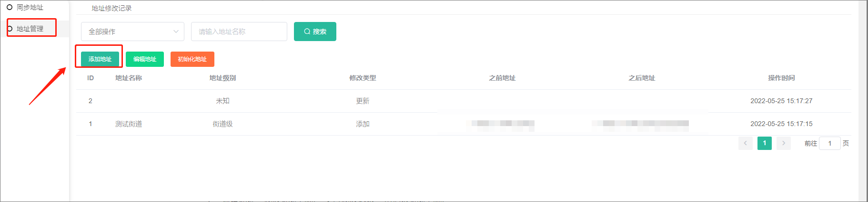Click the 地址修改记录 header tab
868x202 pixels.
click(111, 8)
